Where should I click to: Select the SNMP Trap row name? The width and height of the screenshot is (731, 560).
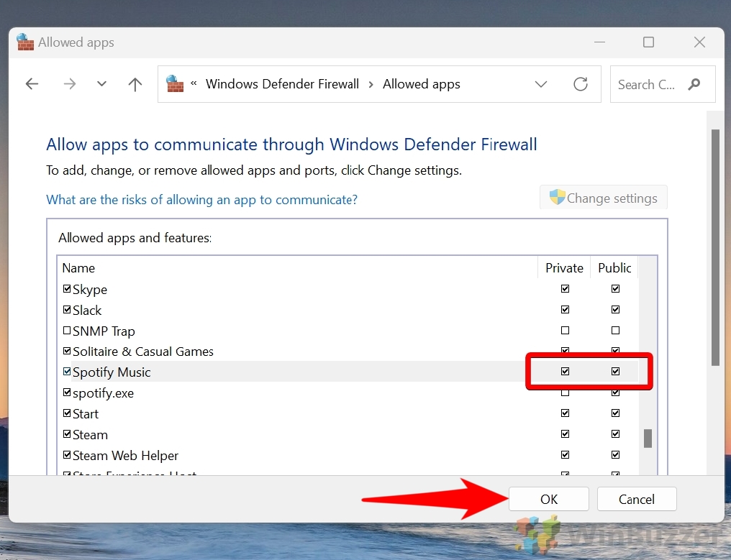104,331
